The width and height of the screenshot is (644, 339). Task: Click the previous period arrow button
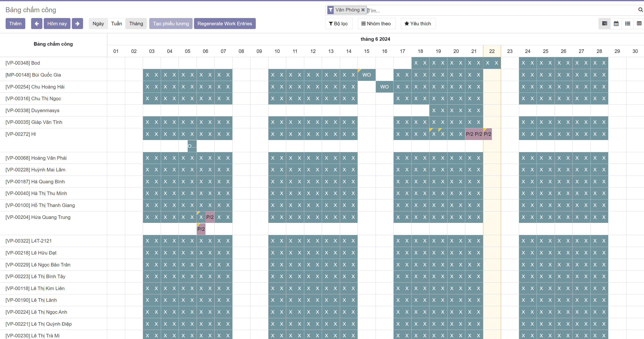point(37,23)
